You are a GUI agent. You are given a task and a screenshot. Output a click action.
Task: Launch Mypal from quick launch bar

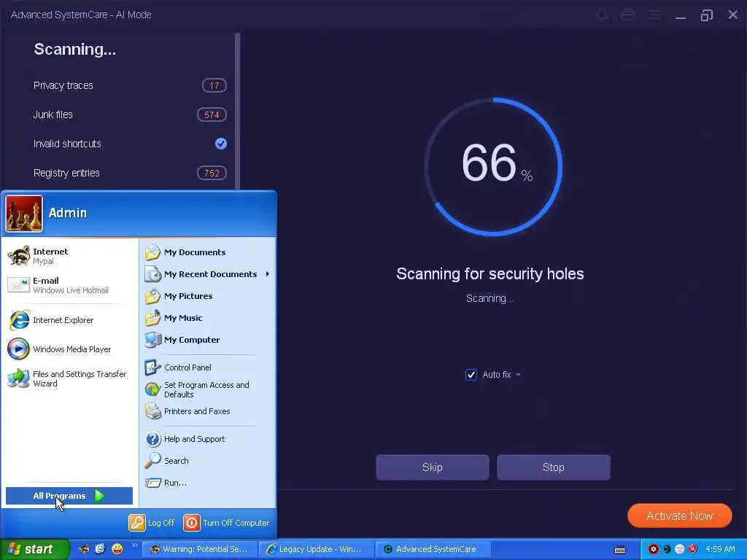click(83, 549)
